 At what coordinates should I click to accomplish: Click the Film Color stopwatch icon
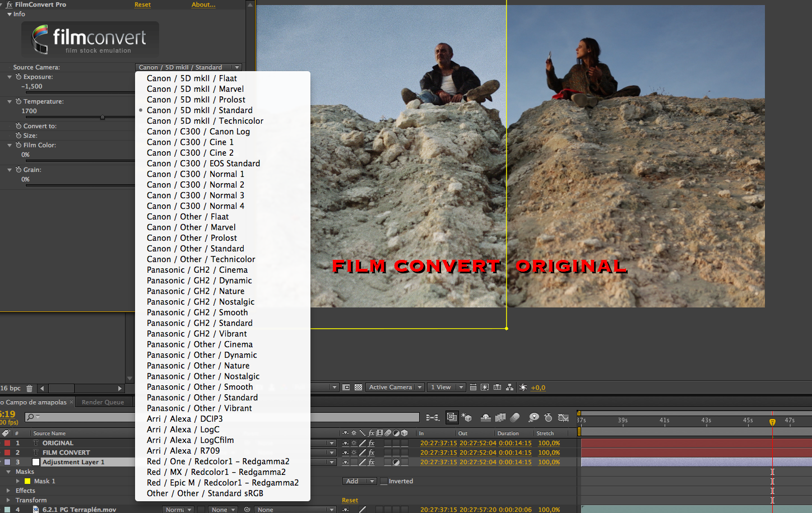18,145
